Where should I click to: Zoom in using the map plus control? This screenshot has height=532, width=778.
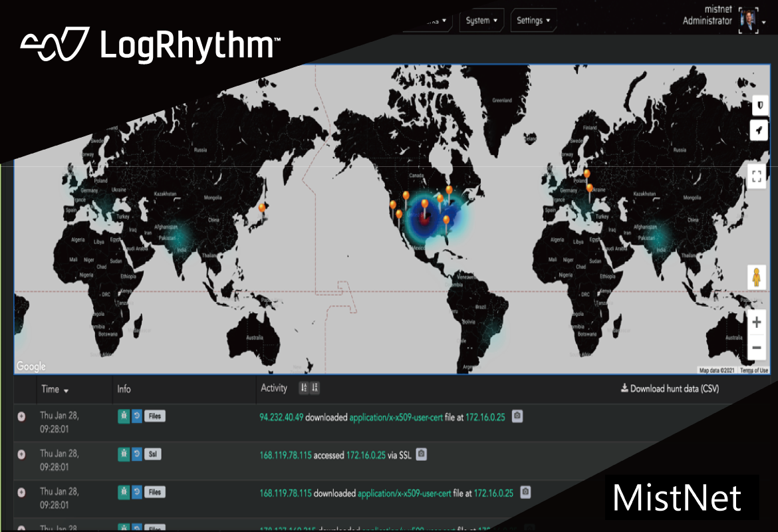point(756,322)
